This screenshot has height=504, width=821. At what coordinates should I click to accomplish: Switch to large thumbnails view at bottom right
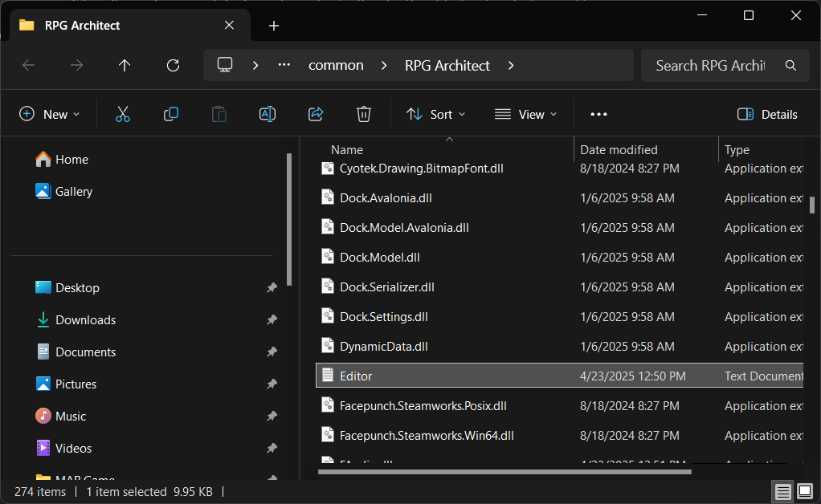click(x=804, y=490)
